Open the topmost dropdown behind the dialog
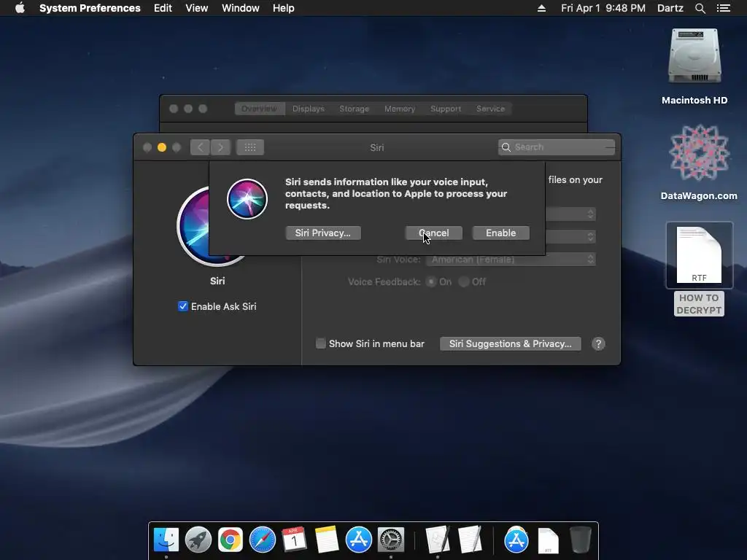 (x=570, y=214)
